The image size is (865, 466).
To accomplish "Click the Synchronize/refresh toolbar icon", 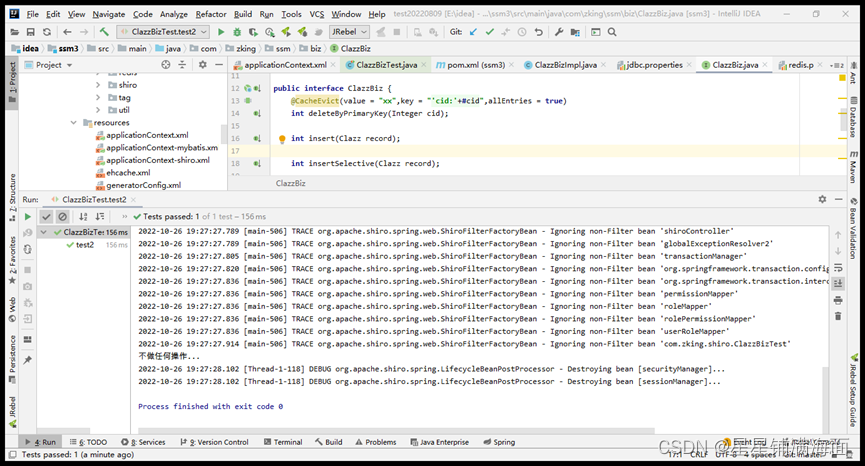I will (47, 32).
